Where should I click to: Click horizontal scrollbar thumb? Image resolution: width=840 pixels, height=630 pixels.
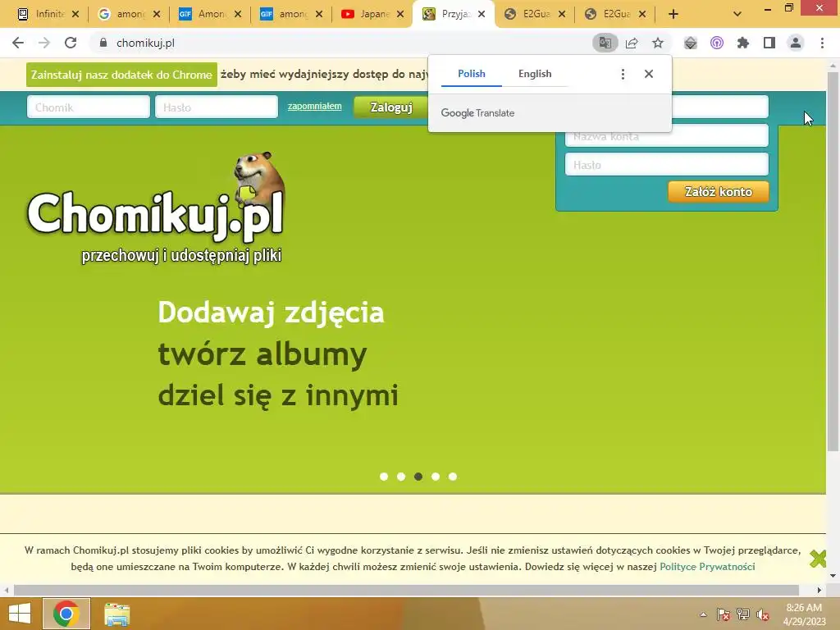click(406, 590)
